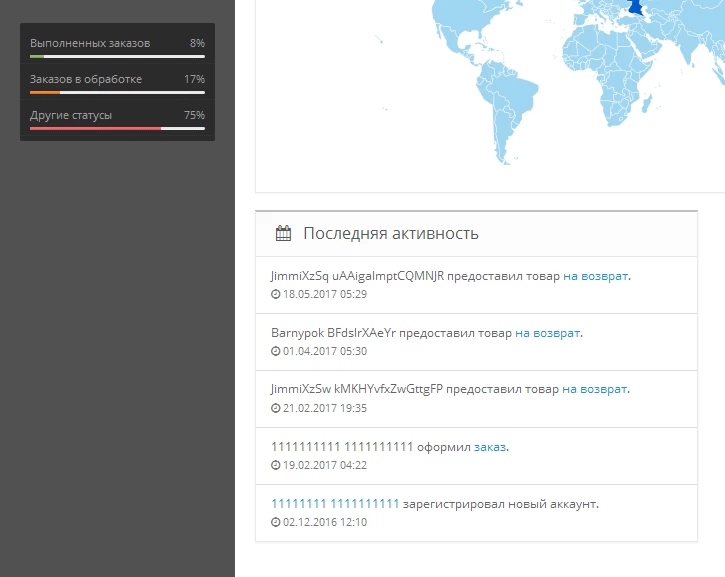Click the Заказов в обработке label
725x577 pixels.
pyautogui.click(x=86, y=79)
